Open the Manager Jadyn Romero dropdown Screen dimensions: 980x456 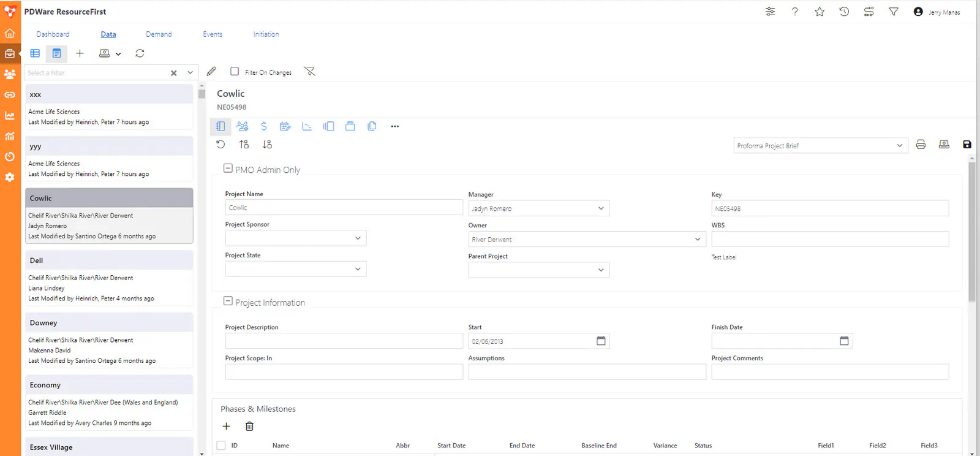coord(539,208)
